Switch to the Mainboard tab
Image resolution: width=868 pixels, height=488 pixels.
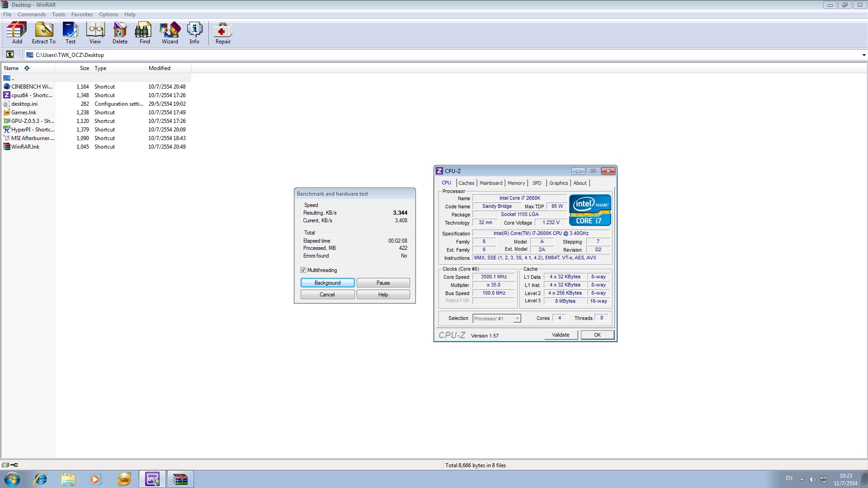pyautogui.click(x=491, y=183)
